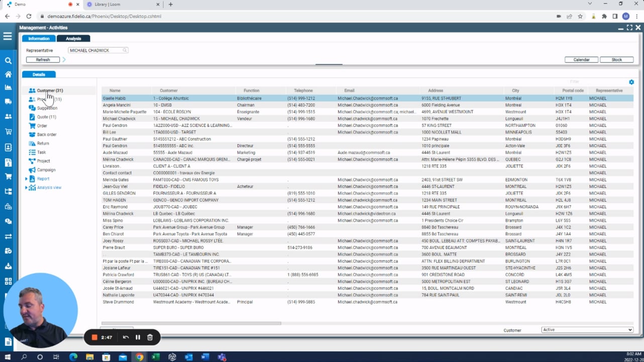
Task: Click the grid's horizontal scrollbar
Action: [191, 323]
